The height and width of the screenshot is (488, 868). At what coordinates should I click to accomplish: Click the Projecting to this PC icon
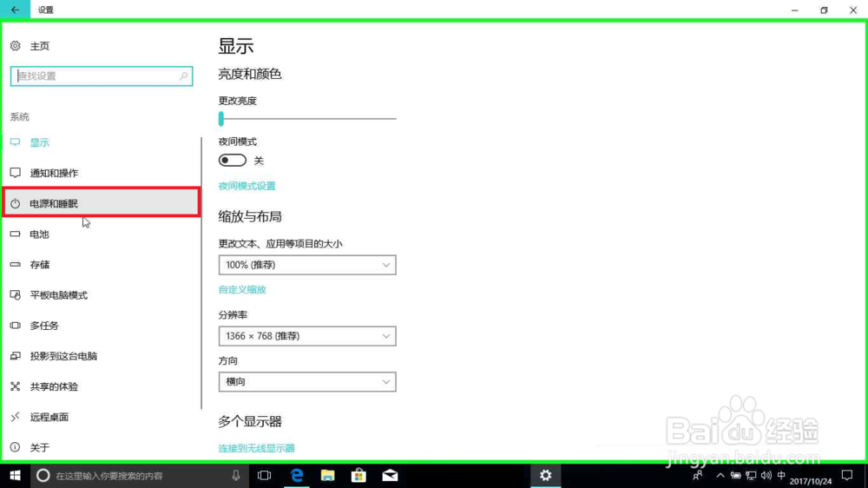point(16,356)
